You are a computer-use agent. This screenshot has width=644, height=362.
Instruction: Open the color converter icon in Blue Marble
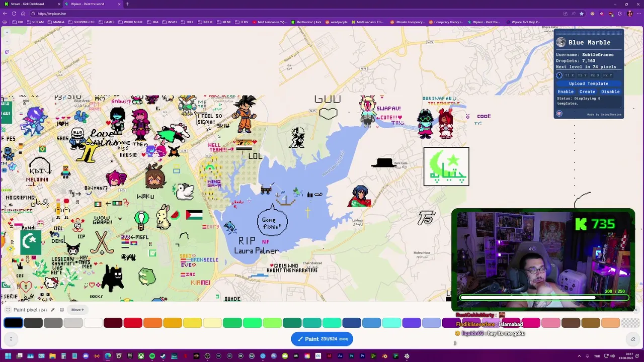[559, 114]
